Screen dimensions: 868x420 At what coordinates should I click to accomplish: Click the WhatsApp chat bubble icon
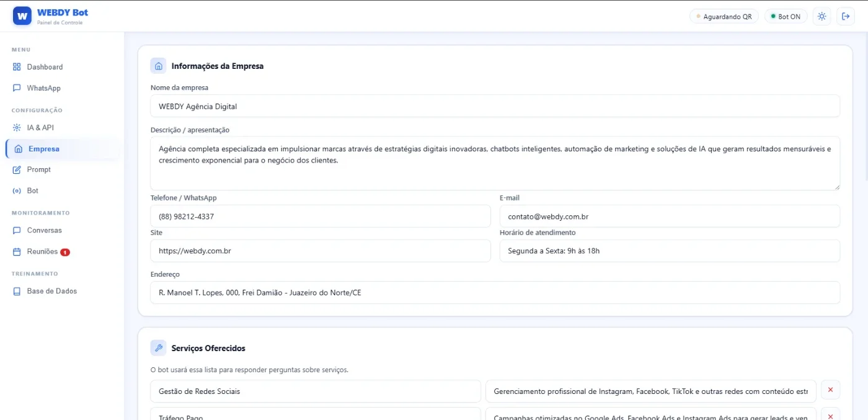tap(17, 88)
